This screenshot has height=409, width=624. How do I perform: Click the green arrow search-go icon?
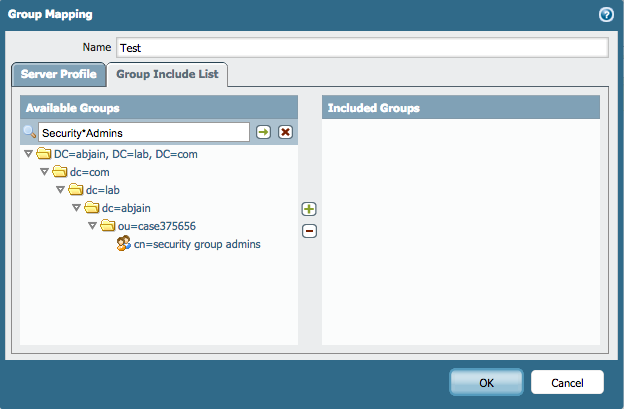click(x=263, y=132)
